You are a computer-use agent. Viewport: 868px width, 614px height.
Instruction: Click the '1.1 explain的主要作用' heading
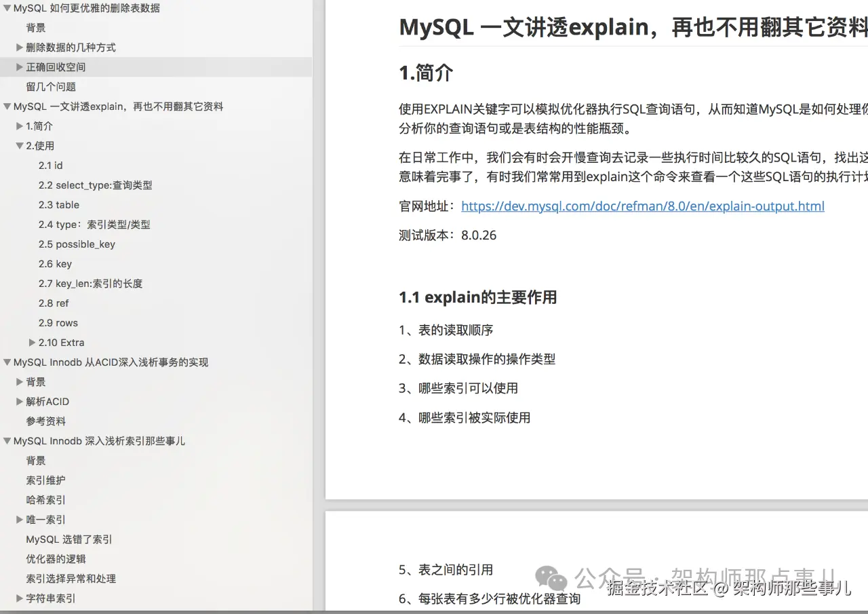click(478, 297)
